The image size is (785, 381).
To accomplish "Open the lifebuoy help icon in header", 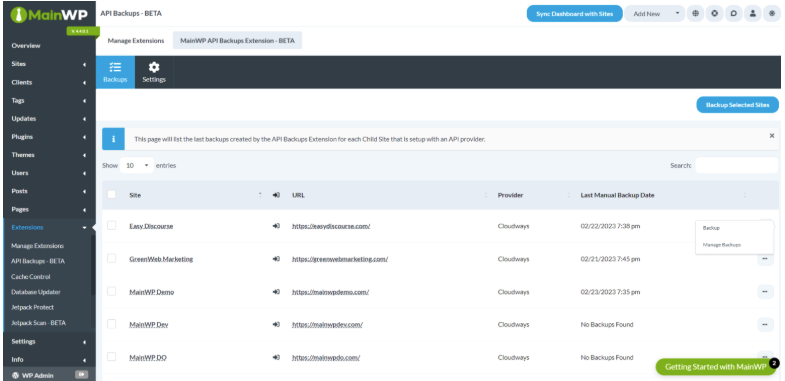I will pos(714,14).
